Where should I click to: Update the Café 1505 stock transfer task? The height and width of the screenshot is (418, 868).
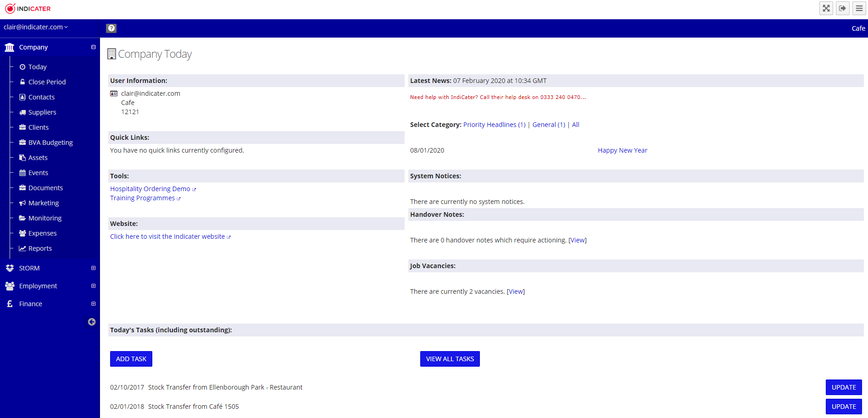844,407
